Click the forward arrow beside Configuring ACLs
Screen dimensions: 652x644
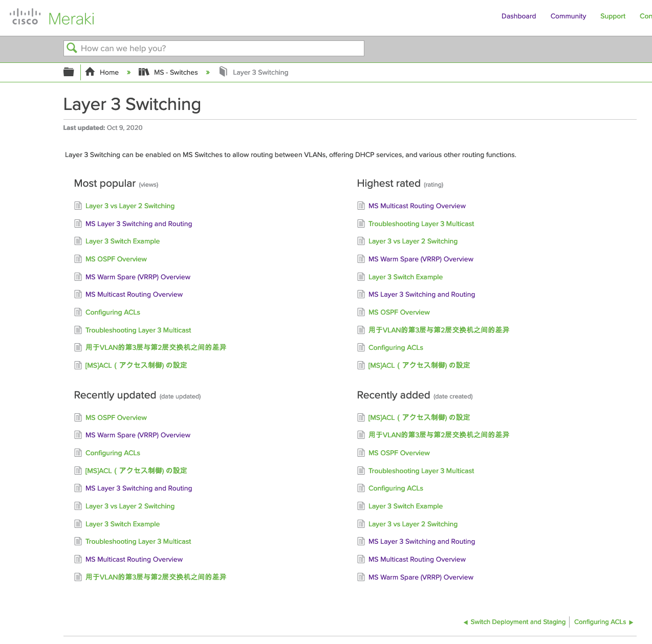pos(631,621)
